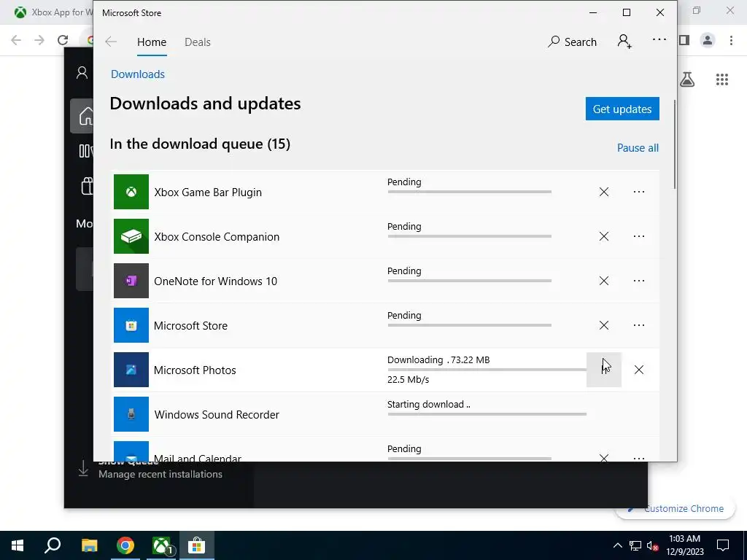Viewport: 747px width, 560px height.
Task: Open Windows Start menu
Action: (x=18, y=545)
